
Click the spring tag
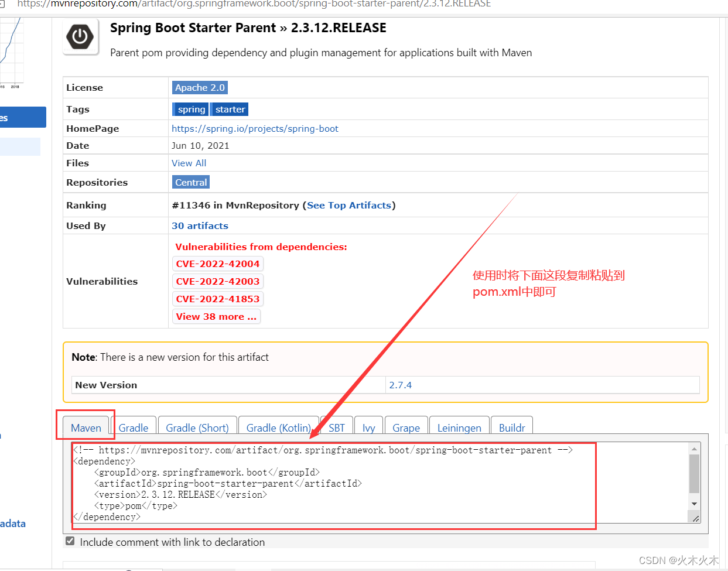point(191,109)
